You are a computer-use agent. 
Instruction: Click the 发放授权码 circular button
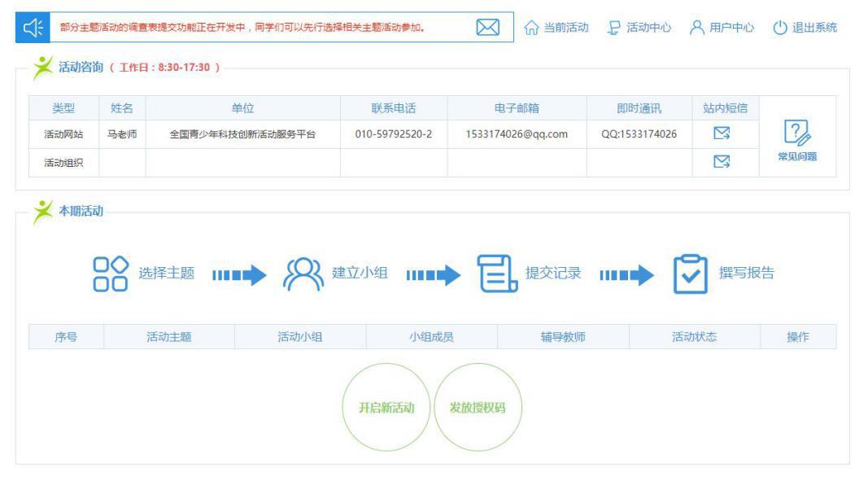478,408
